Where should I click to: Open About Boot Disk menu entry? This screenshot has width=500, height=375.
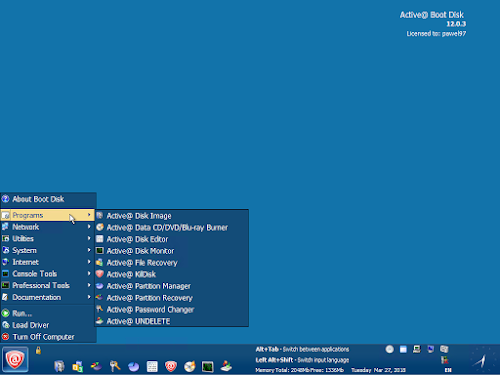[x=48, y=199]
